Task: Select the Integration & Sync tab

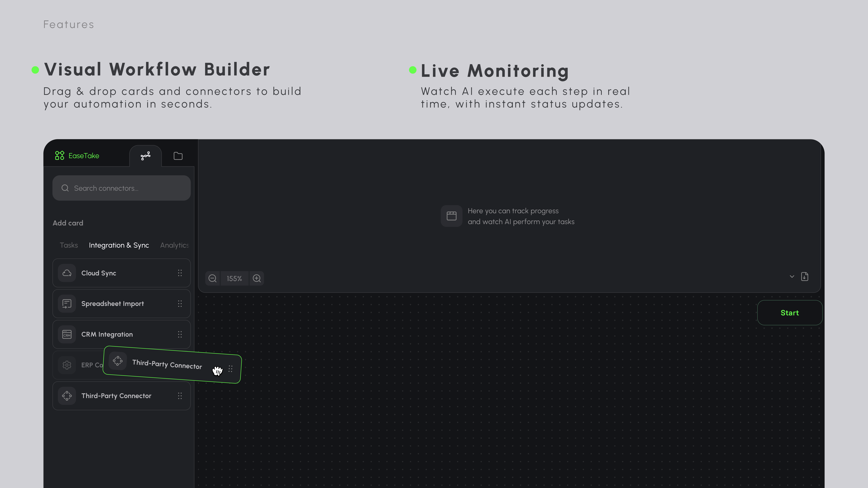Action: [119, 245]
